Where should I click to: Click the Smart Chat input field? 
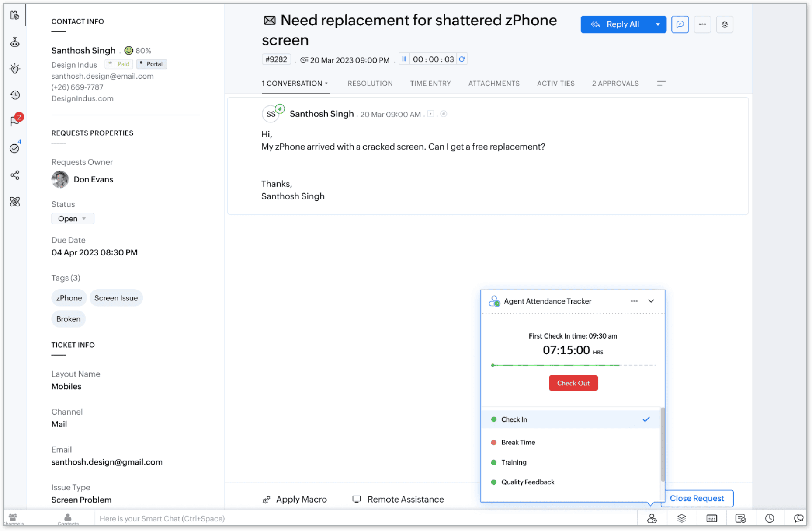point(365,518)
